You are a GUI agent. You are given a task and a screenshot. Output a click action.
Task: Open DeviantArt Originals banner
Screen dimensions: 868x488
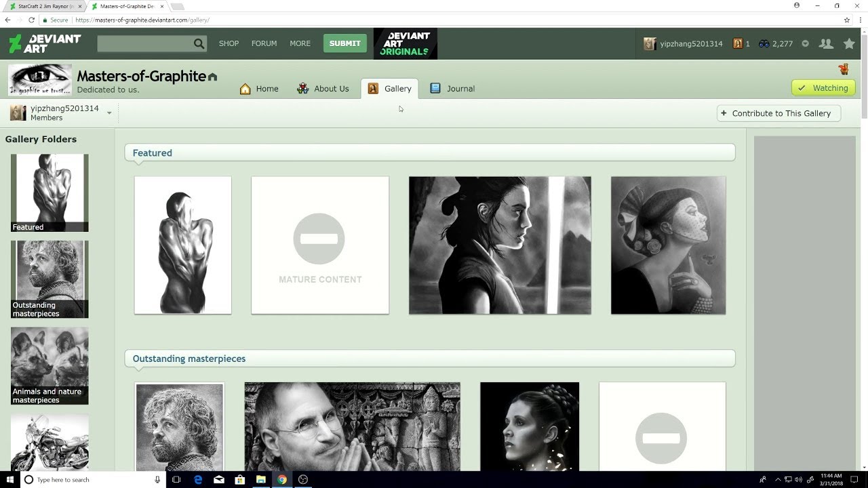pyautogui.click(x=406, y=43)
